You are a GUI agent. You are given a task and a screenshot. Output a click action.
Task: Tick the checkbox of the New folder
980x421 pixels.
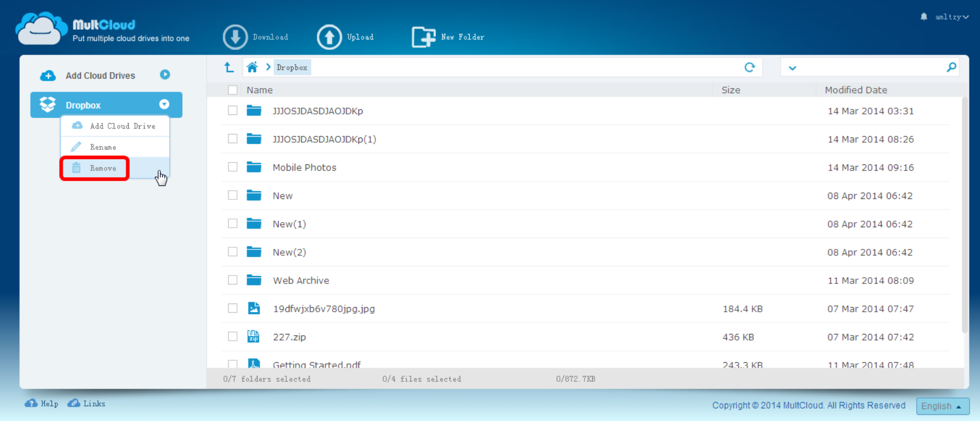tap(233, 195)
